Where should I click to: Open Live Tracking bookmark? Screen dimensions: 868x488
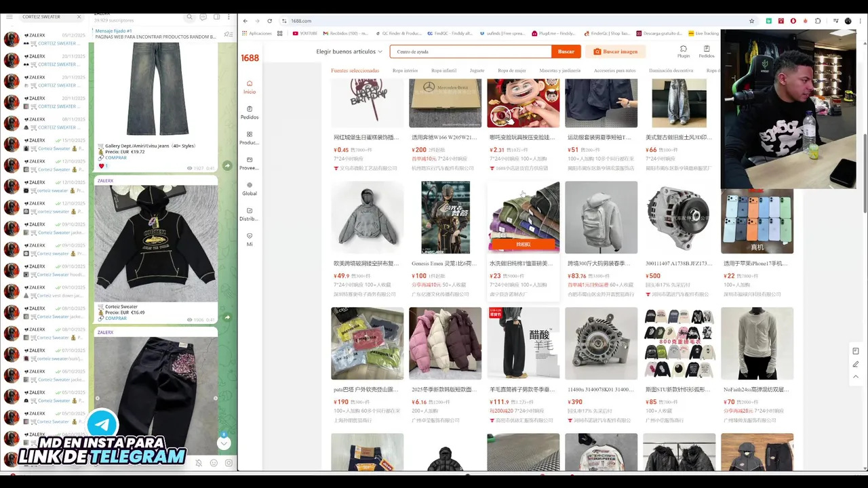tap(703, 33)
